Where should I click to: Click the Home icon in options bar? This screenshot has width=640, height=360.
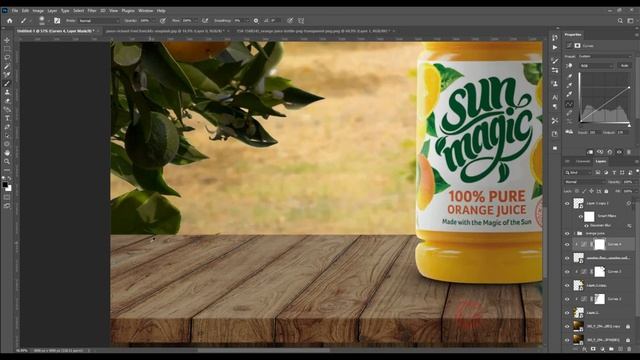click(9, 20)
